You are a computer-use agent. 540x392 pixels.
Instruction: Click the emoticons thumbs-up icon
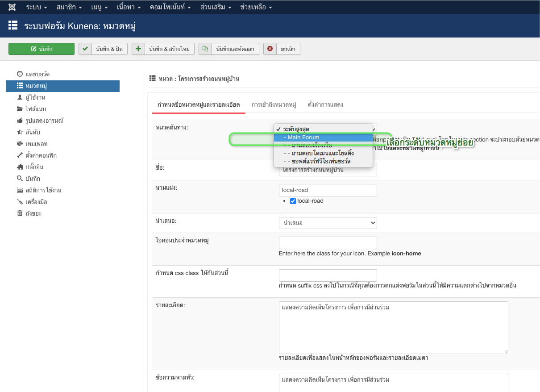tap(20, 121)
